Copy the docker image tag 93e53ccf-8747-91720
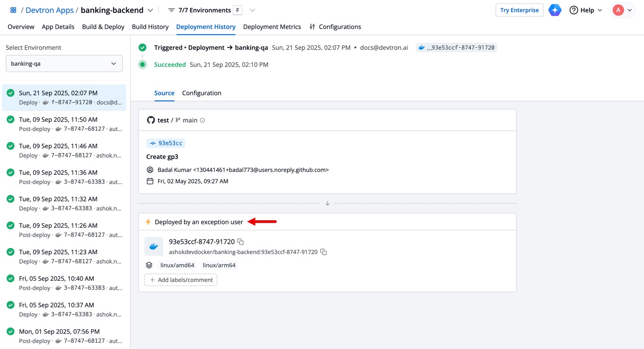Image resolution: width=644 pixels, height=349 pixels. pyautogui.click(x=240, y=242)
